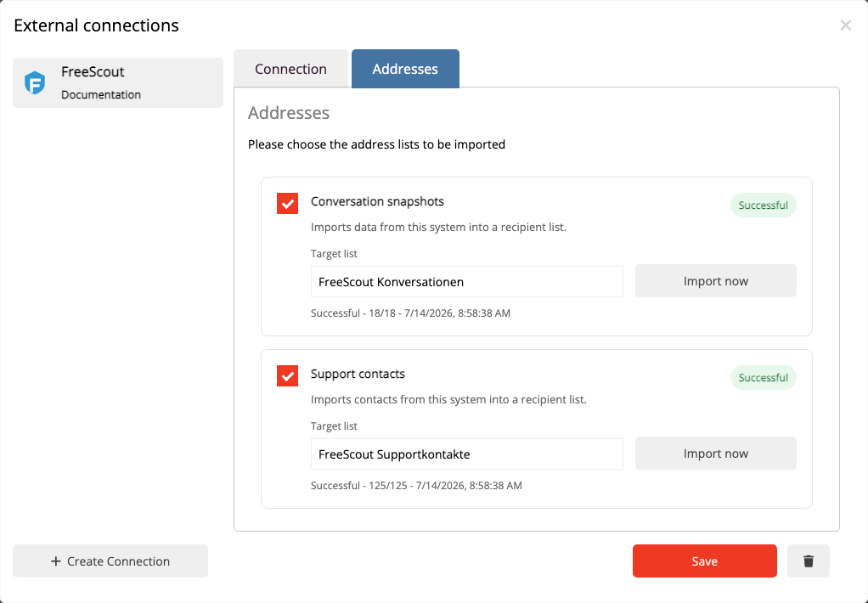Viewport: 868px width, 603px height.
Task: Click the 'Successful - 18/18' status text
Action: click(410, 313)
